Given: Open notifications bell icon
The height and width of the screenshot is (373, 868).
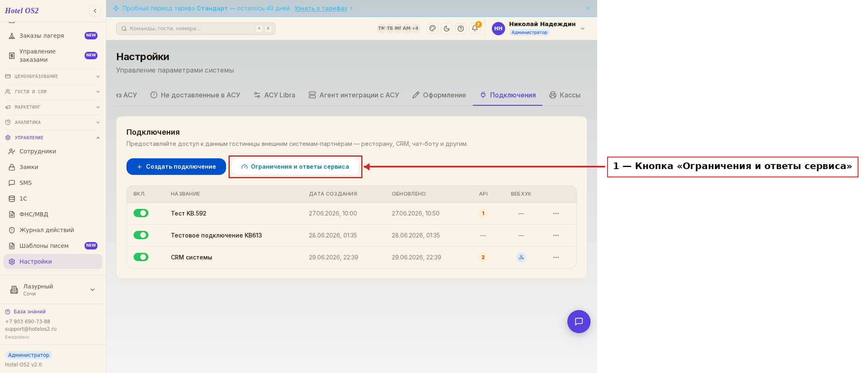Looking at the screenshot, I should 475,28.
